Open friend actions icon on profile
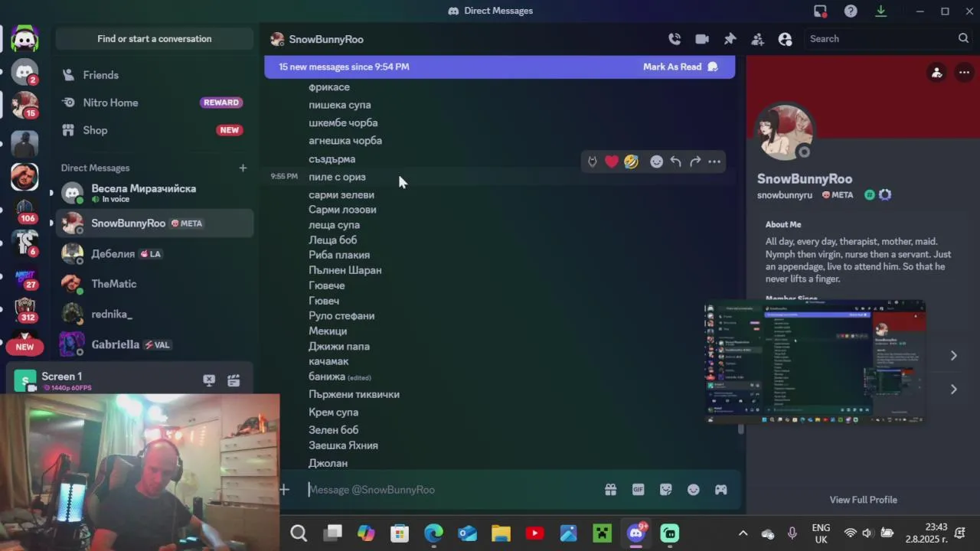This screenshot has width=980, height=551. [x=936, y=73]
